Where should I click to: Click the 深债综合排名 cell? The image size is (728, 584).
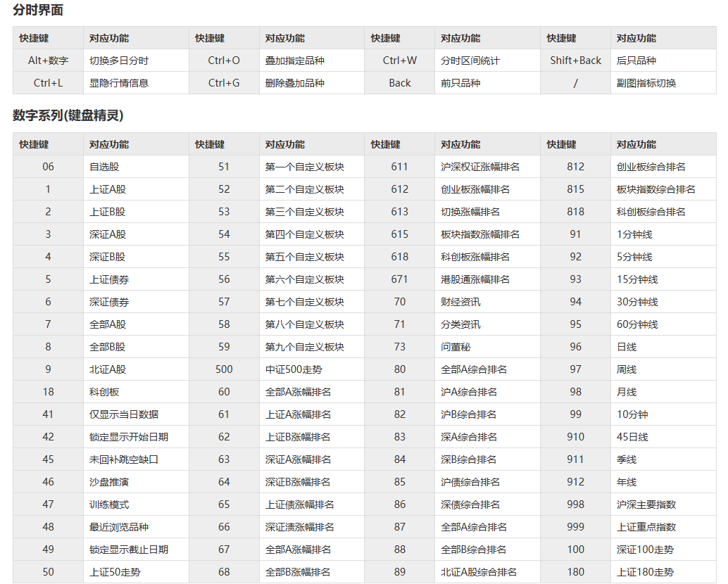[x=487, y=504]
